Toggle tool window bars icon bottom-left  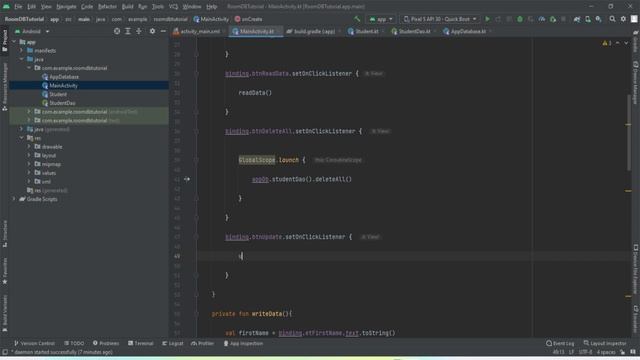point(4,352)
